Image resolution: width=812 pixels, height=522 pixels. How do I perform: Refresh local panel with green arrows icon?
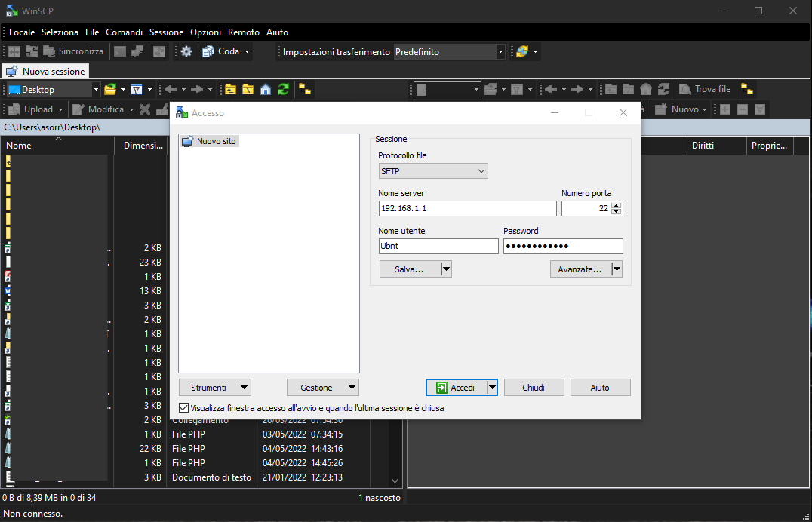click(x=283, y=90)
